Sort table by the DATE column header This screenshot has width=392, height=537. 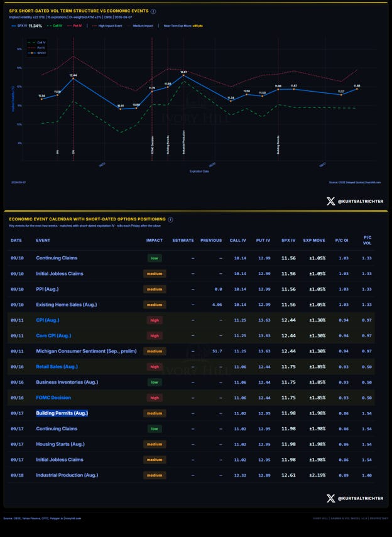click(16, 241)
